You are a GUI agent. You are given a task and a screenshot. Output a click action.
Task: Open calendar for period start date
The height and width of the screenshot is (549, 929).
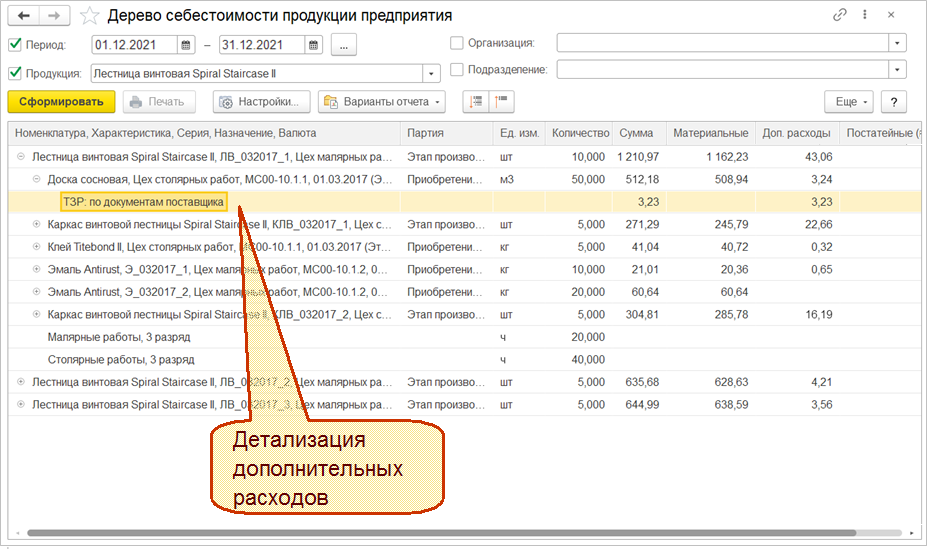pyautogui.click(x=186, y=45)
